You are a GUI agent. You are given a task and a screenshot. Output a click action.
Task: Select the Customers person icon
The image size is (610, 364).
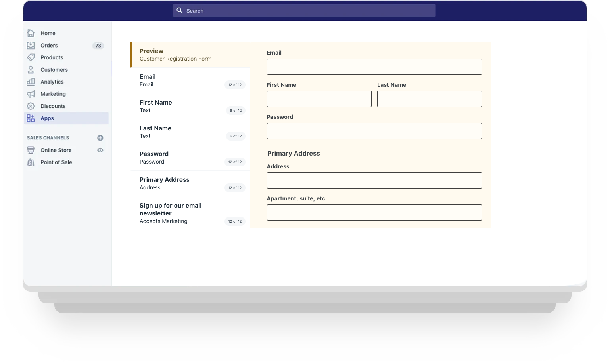coord(31,70)
